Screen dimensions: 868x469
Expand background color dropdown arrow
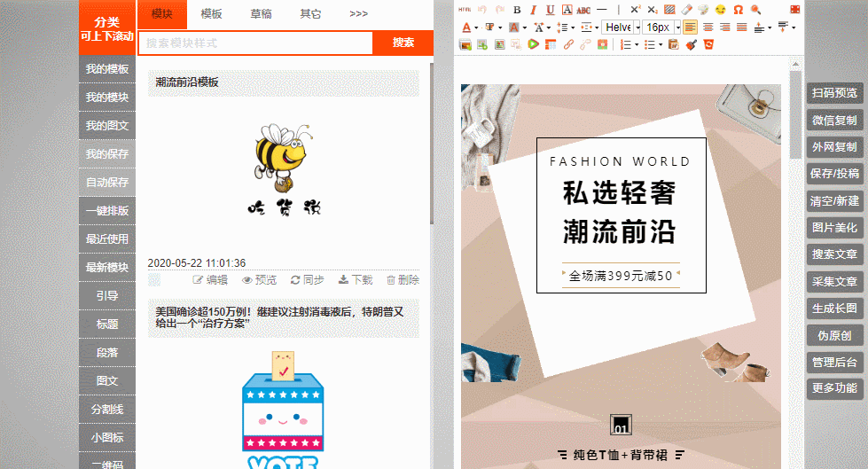pyautogui.click(x=524, y=27)
